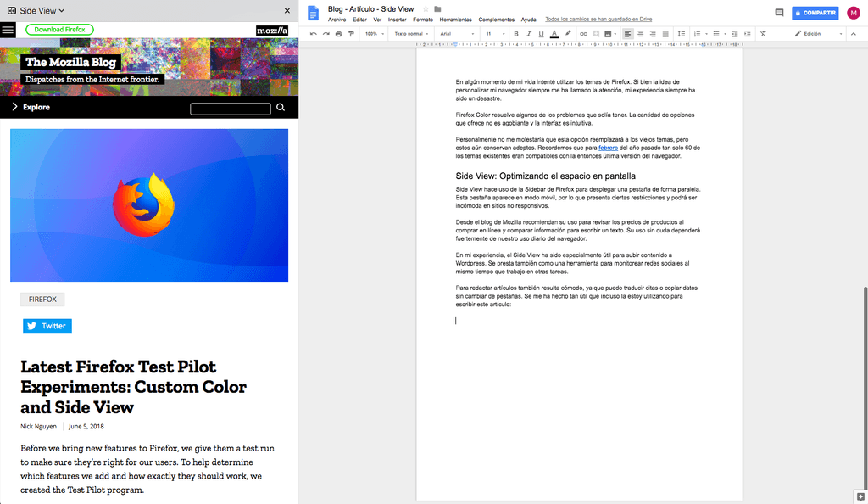Toggle italic formatting
Image resolution: width=868 pixels, height=504 pixels.
528,34
